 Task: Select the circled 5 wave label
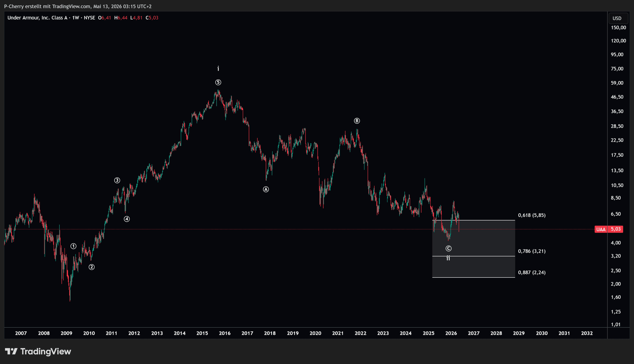point(218,82)
